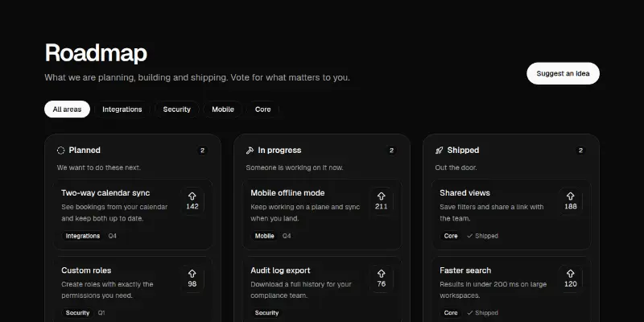The height and width of the screenshot is (322, 644).
Task: Click Security tag on Custom roles card
Action: 77,313
